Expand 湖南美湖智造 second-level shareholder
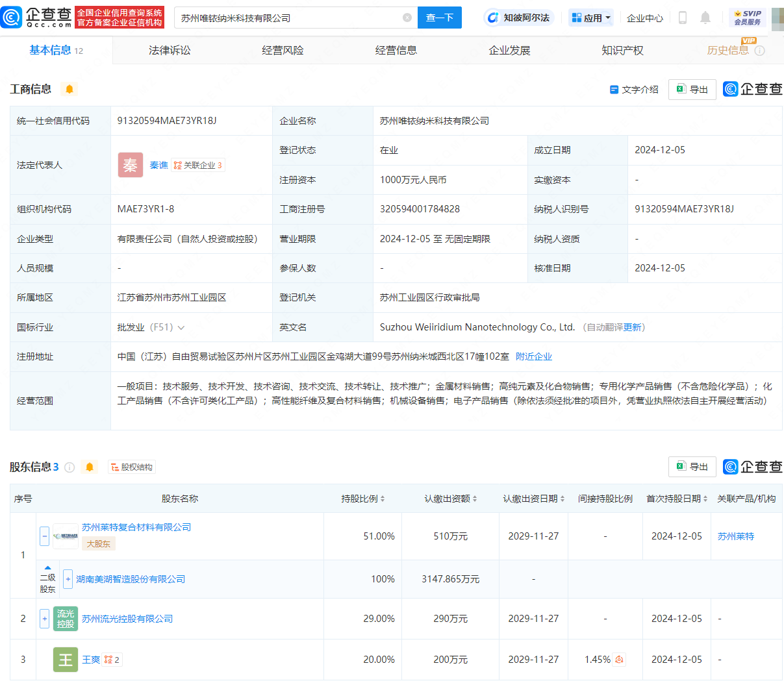The height and width of the screenshot is (683, 784). pyautogui.click(x=68, y=579)
